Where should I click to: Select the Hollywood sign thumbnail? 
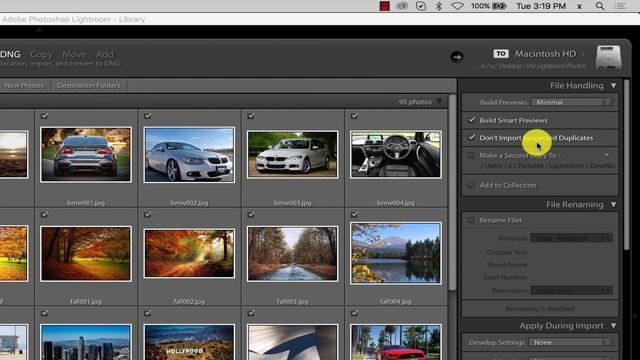pos(189,342)
